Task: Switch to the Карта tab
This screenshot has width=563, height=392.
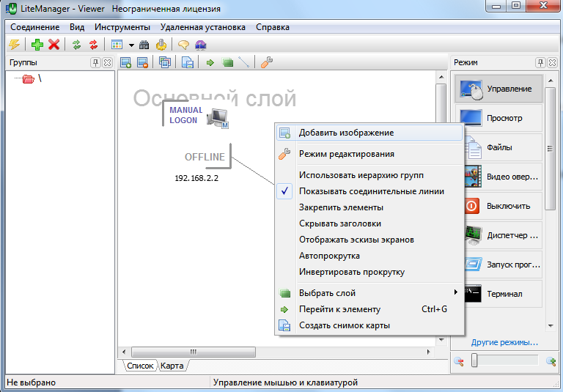Action: [x=172, y=366]
